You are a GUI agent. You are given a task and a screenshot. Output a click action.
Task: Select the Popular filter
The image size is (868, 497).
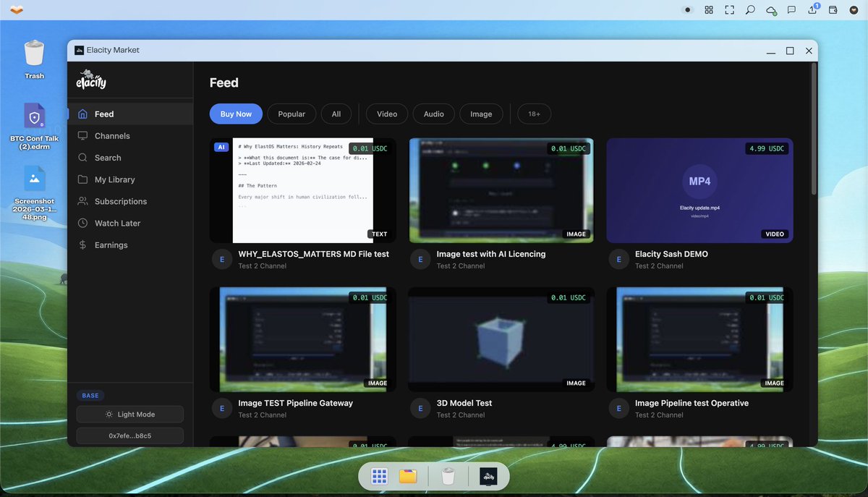[292, 114]
